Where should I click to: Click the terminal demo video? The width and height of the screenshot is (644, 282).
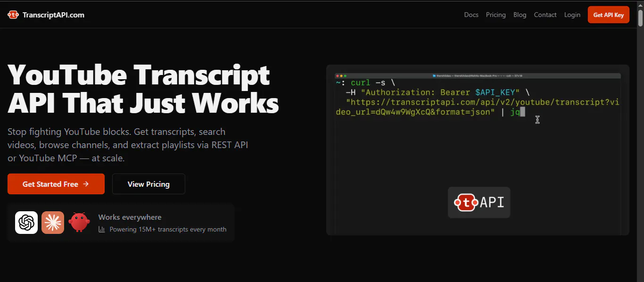coord(478,150)
